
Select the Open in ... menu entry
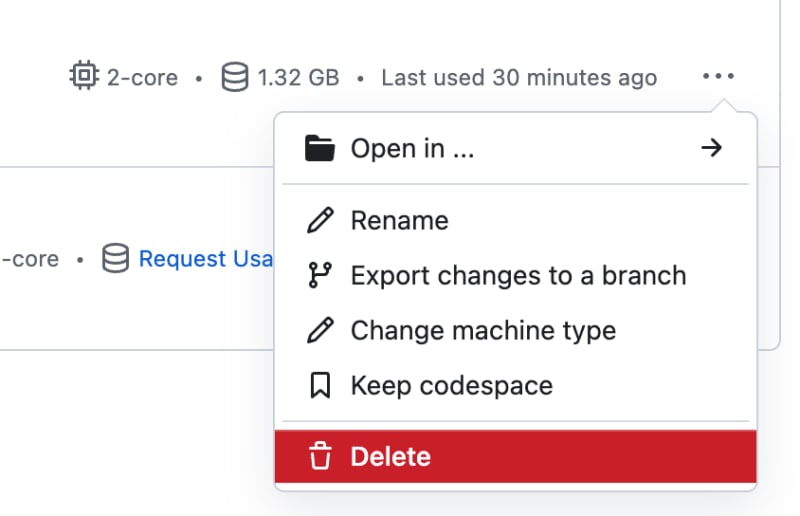coord(515,148)
